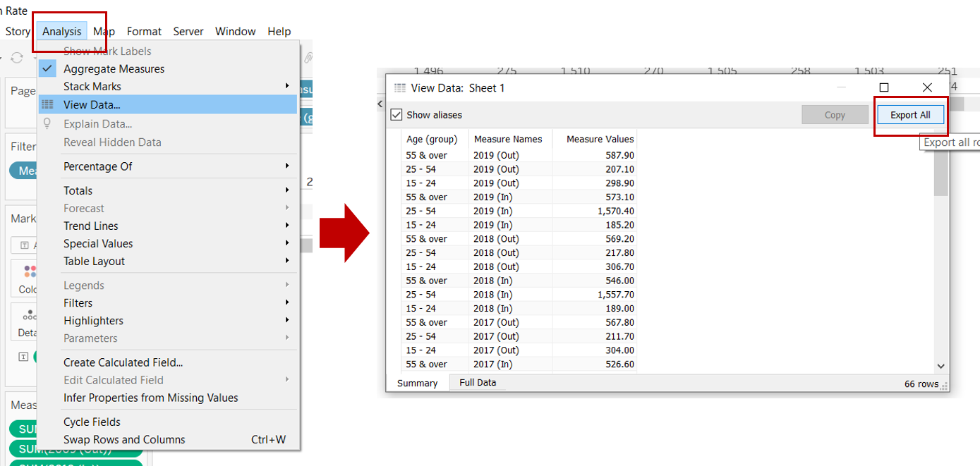The width and height of the screenshot is (980, 466).
Task: Choose Create Calculated Field from menu
Action: pyautogui.click(x=123, y=362)
